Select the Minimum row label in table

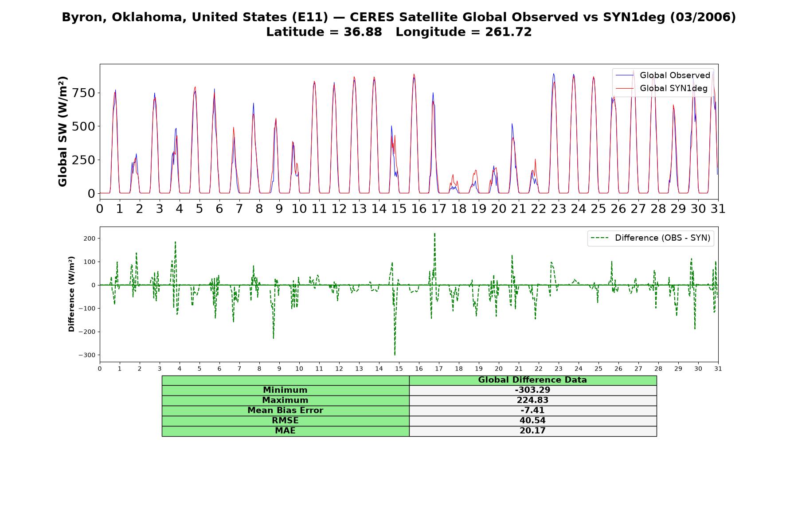[286, 390]
